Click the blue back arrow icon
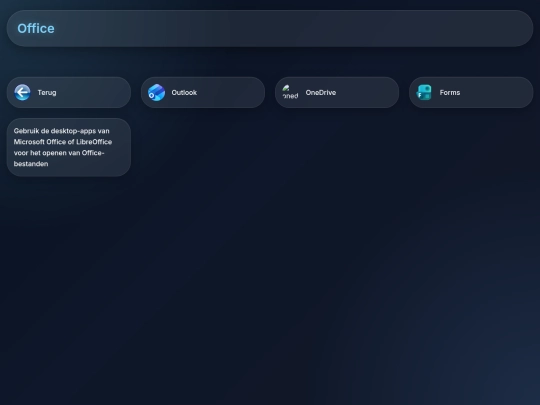The image size is (540, 405). [x=22, y=92]
